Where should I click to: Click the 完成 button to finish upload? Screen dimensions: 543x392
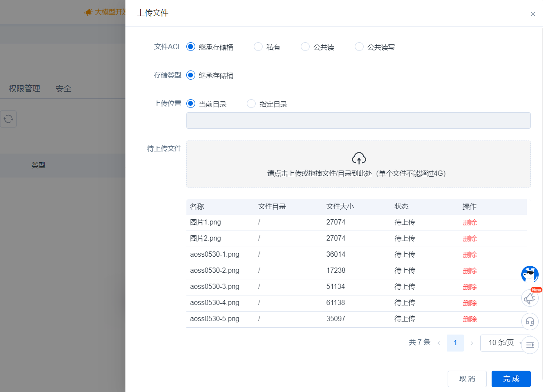[x=511, y=379]
